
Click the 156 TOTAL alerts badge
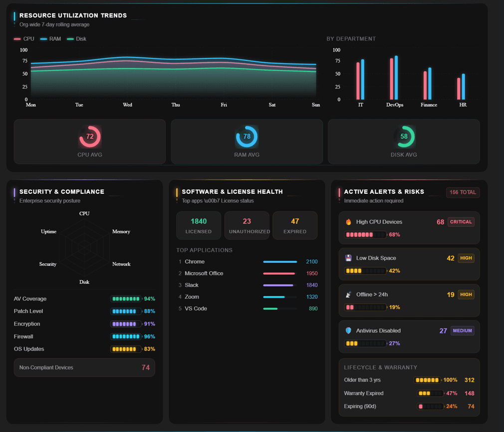coord(463,192)
